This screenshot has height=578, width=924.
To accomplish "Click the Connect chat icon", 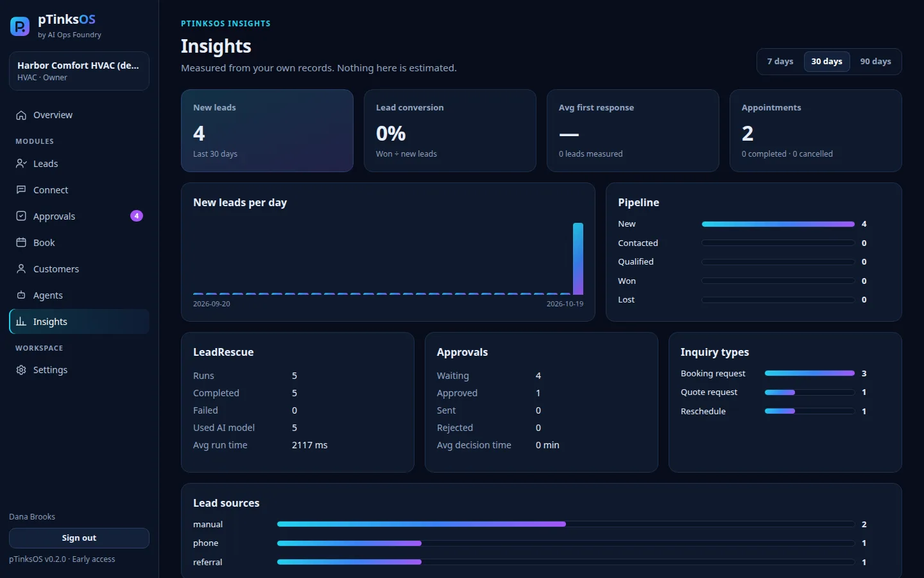I will point(21,190).
